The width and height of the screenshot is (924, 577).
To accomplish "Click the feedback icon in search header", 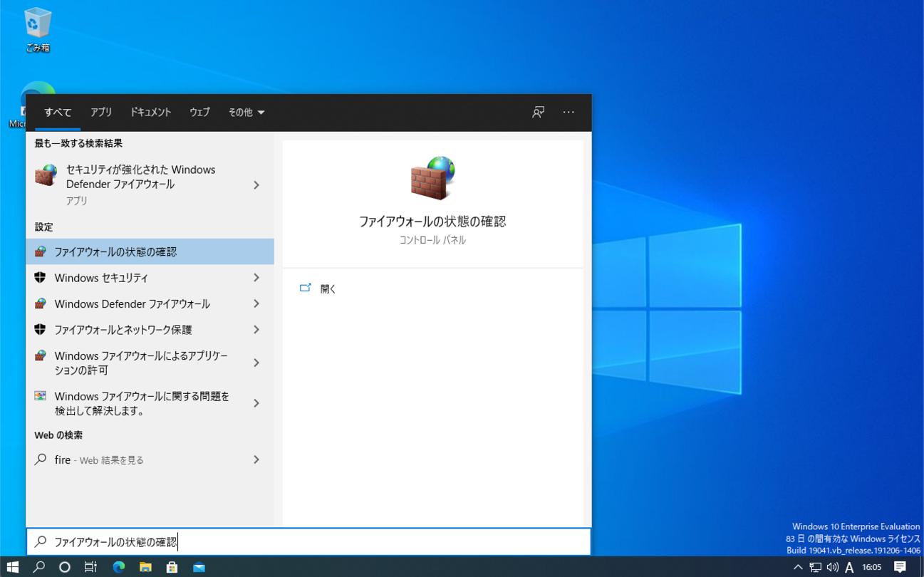I will 539,112.
